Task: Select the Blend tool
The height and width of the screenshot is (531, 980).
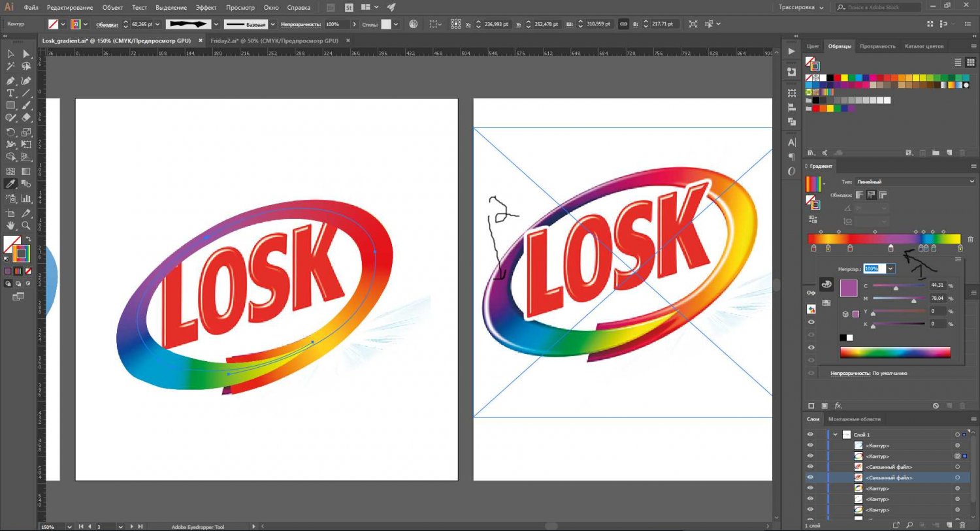Action: pyautogui.click(x=26, y=184)
